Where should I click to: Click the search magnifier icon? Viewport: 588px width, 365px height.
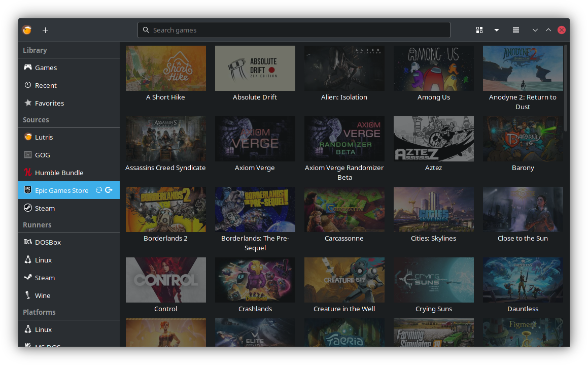146,30
